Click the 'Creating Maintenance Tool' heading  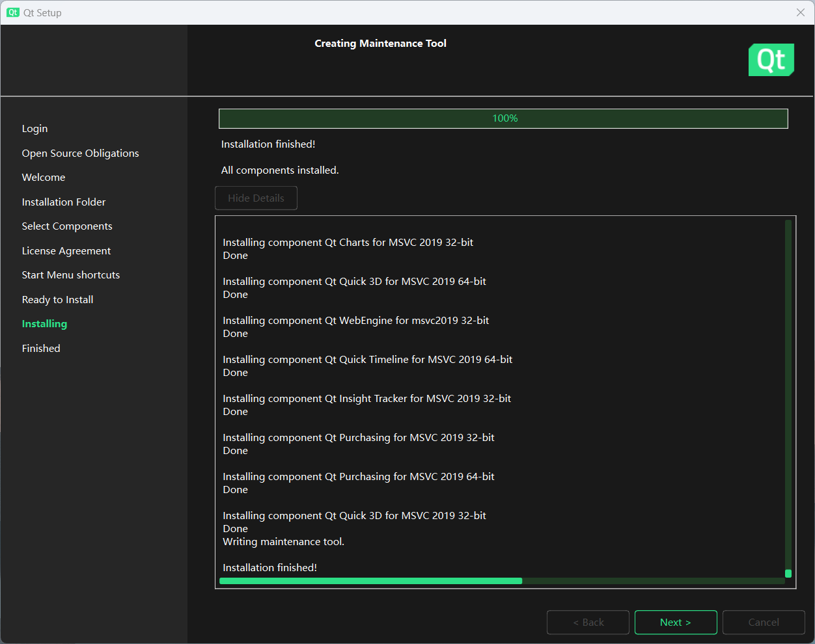coord(380,44)
